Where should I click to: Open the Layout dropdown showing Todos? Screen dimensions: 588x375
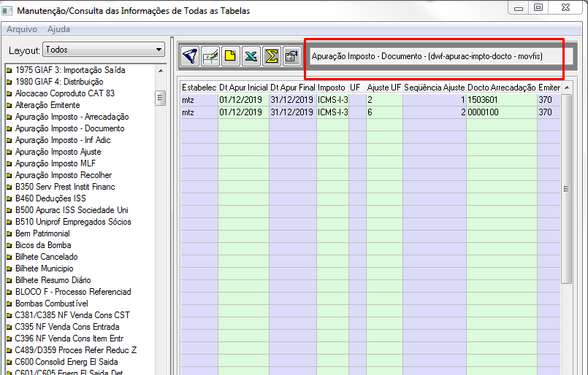click(104, 50)
